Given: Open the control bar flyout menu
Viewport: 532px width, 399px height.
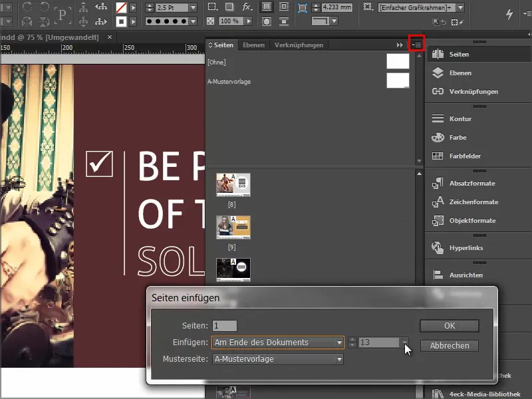Looking at the screenshot, I should (527, 13).
